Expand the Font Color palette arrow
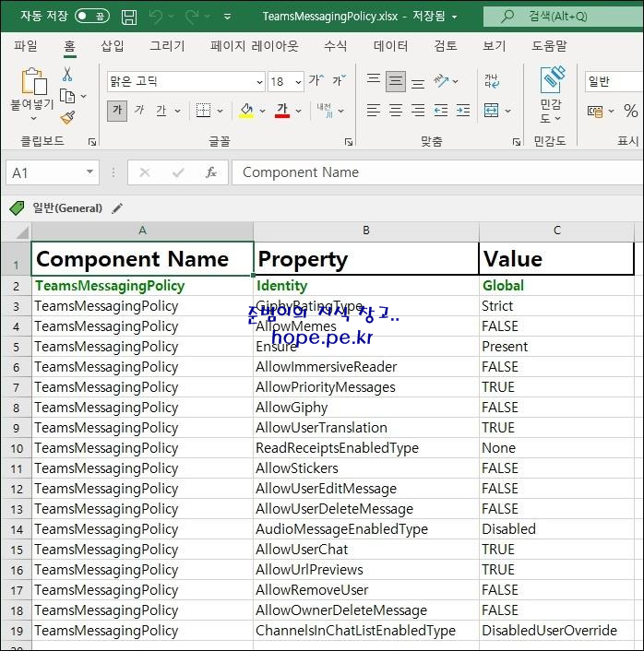The height and width of the screenshot is (651, 644). click(298, 111)
